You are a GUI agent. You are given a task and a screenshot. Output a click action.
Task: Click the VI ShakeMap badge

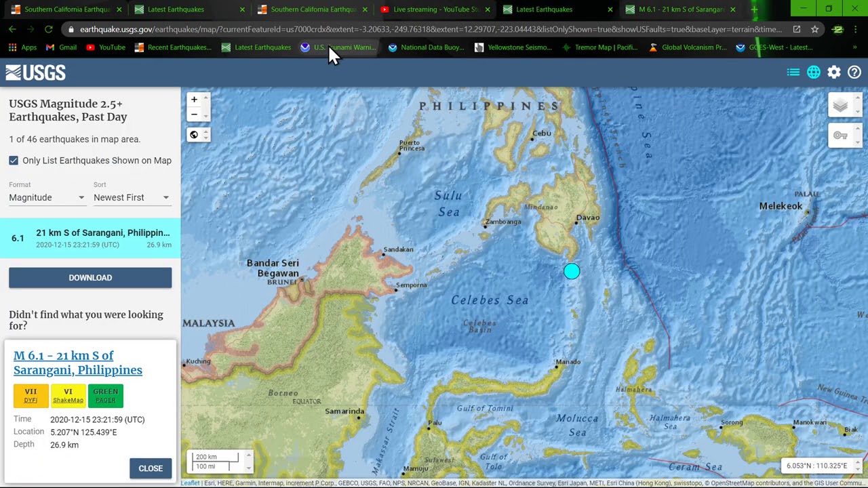click(68, 395)
